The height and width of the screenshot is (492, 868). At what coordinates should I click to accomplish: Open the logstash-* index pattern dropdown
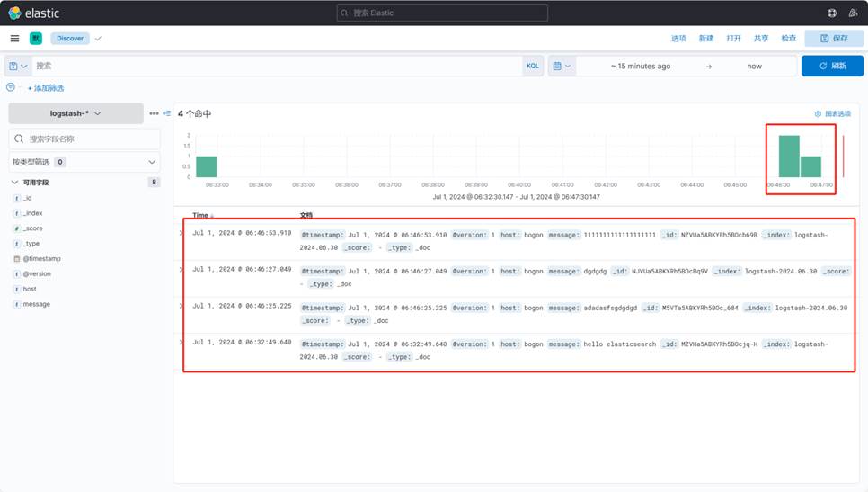click(x=75, y=113)
